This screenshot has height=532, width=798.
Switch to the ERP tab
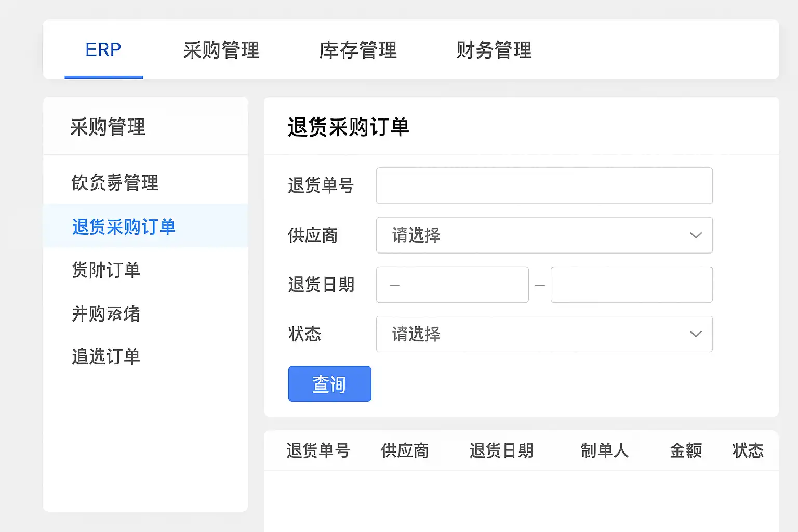pyautogui.click(x=103, y=50)
